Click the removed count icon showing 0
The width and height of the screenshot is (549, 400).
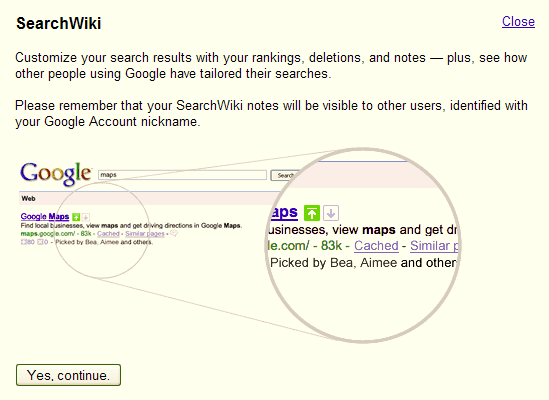pos(43,242)
